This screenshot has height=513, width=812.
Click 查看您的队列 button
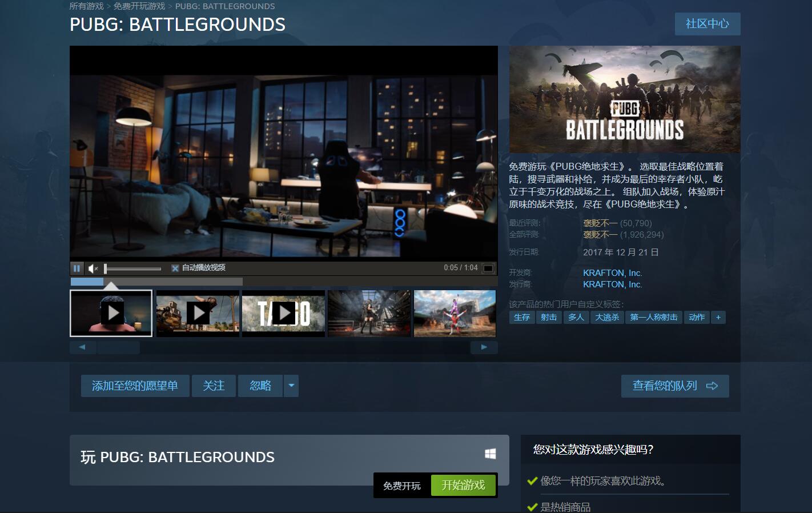tap(675, 386)
